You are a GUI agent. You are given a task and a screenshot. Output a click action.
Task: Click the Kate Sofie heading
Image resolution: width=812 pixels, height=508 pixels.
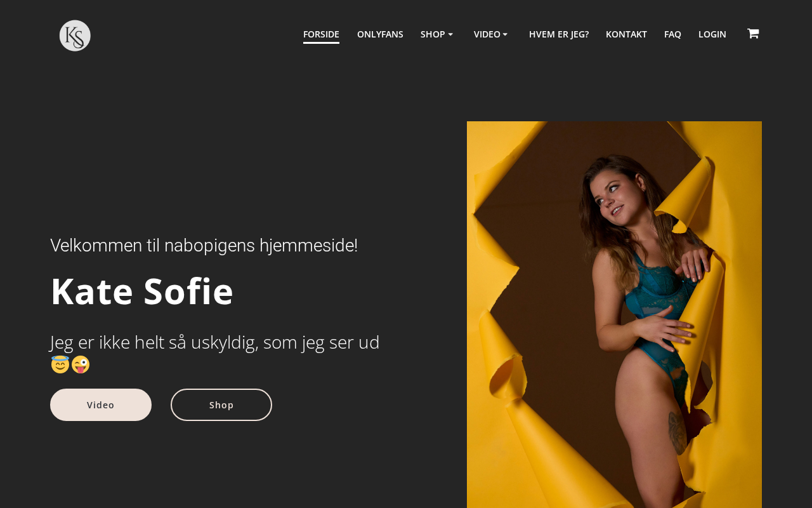tap(142, 291)
